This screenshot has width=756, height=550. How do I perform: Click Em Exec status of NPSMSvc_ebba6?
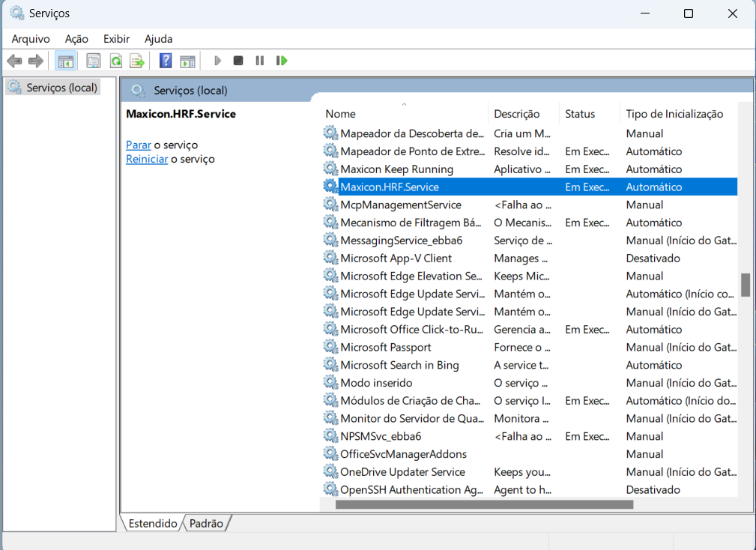click(x=587, y=437)
